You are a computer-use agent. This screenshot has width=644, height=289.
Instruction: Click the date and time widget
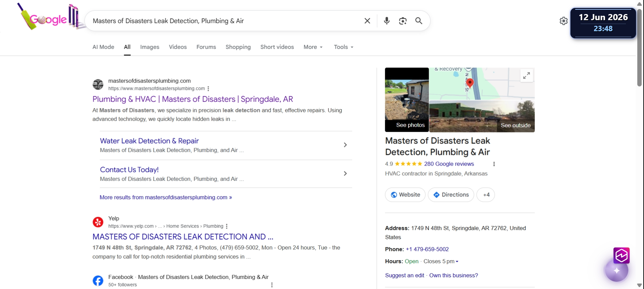pos(603,23)
